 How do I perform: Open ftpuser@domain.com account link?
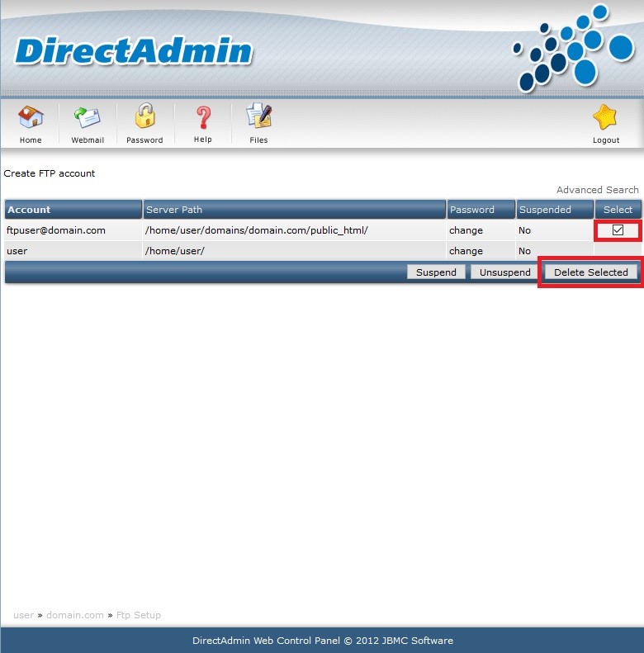tap(56, 230)
